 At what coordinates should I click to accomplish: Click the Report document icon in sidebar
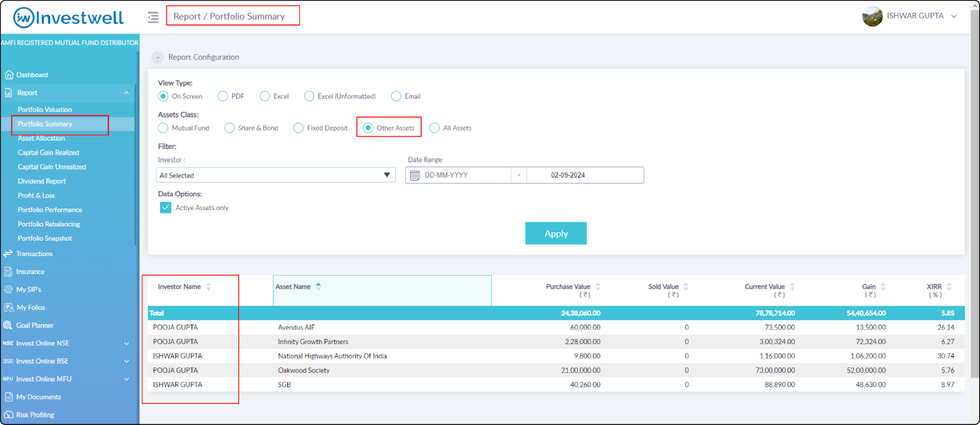pos(9,92)
